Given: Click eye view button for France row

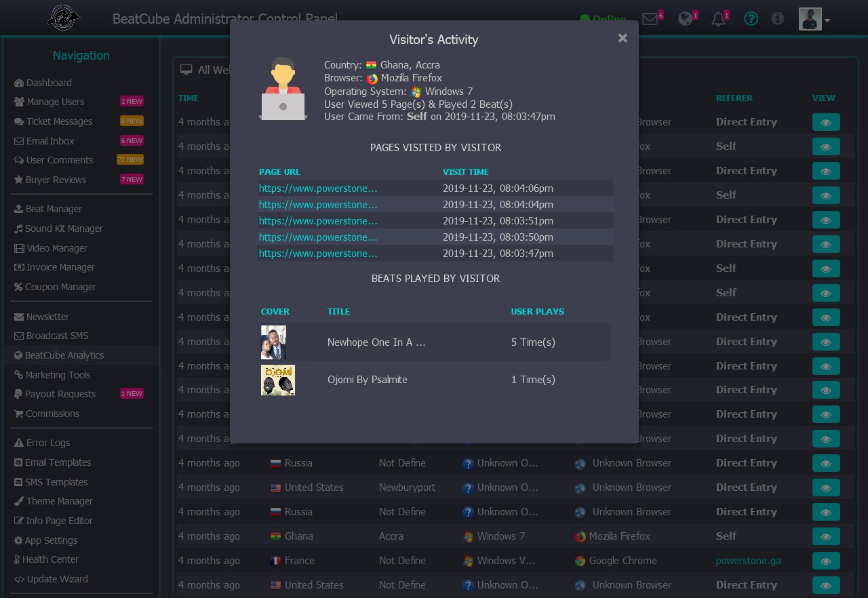Looking at the screenshot, I should [826, 561].
